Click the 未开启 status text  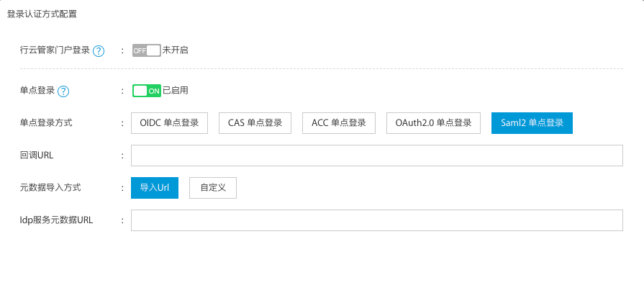pyautogui.click(x=176, y=50)
